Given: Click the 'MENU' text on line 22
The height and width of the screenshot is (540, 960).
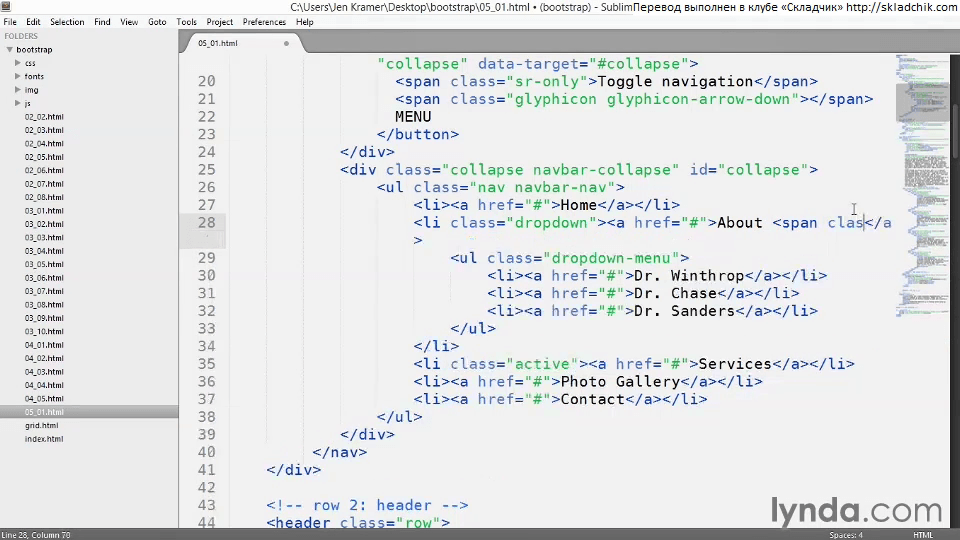Looking at the screenshot, I should (x=413, y=117).
